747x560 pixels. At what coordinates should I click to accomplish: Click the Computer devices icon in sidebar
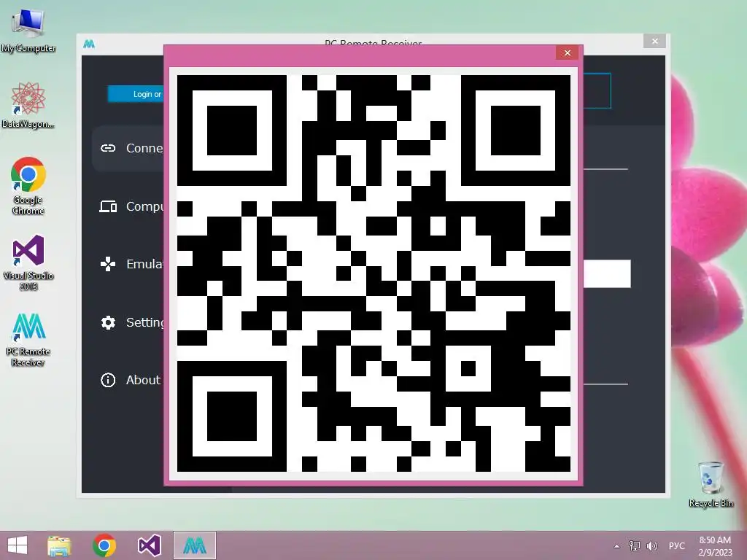click(x=108, y=206)
